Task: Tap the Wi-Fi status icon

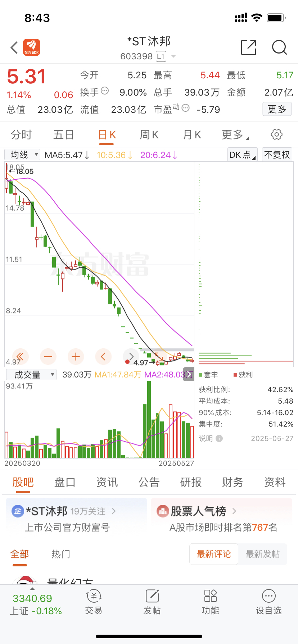Action: click(257, 18)
